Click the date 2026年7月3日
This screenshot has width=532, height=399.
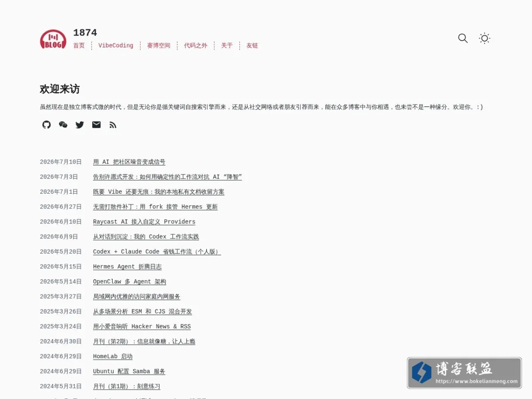(x=59, y=177)
